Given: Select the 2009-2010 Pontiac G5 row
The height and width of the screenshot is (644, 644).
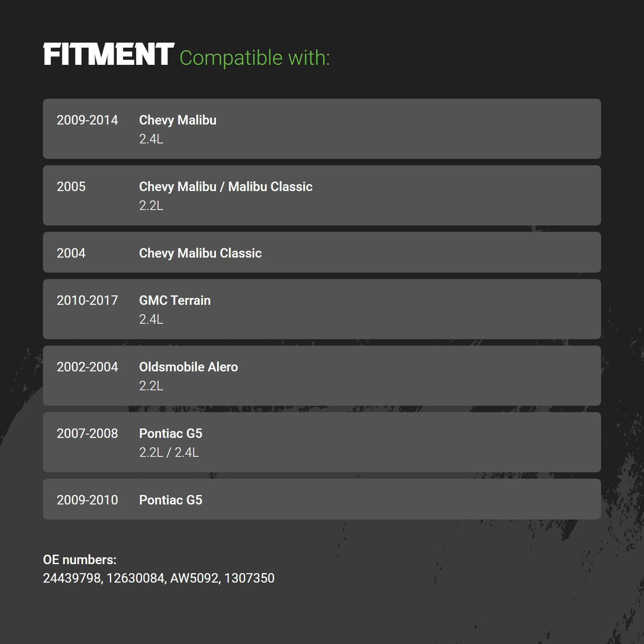Looking at the screenshot, I should pyautogui.click(x=322, y=499).
